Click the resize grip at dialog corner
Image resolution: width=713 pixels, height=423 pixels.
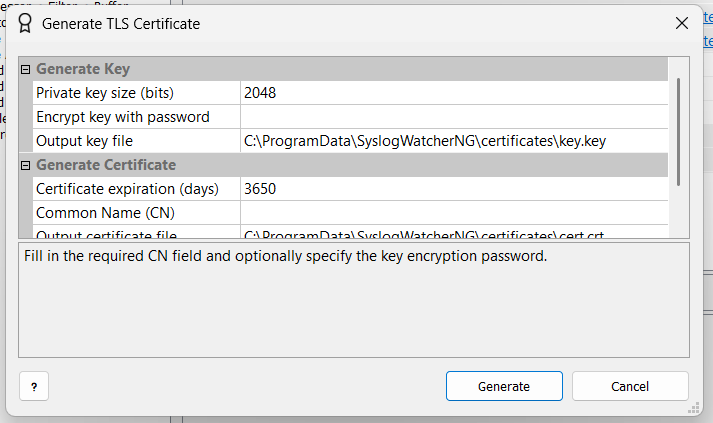692,408
